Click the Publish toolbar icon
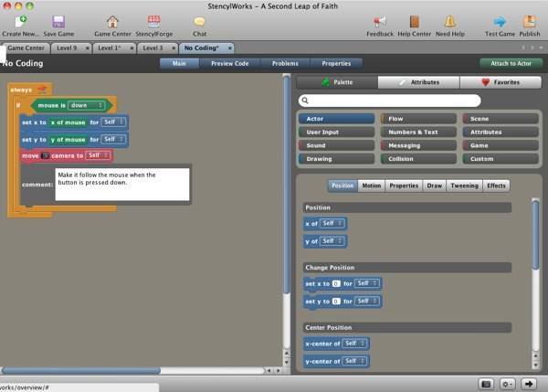Screen dimensions: 548x392 point(530,22)
